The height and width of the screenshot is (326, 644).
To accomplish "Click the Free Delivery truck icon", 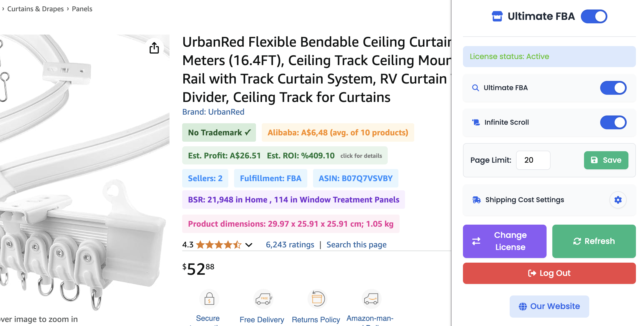I will [x=263, y=299].
